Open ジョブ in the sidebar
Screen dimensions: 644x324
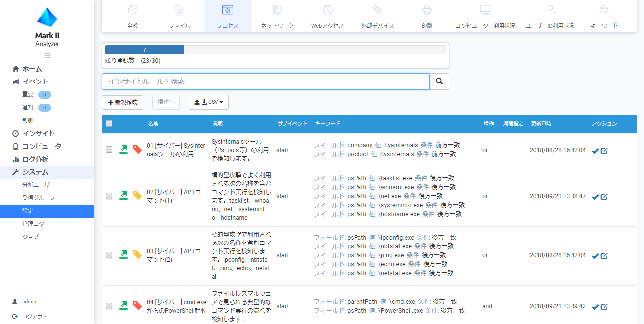click(x=30, y=237)
